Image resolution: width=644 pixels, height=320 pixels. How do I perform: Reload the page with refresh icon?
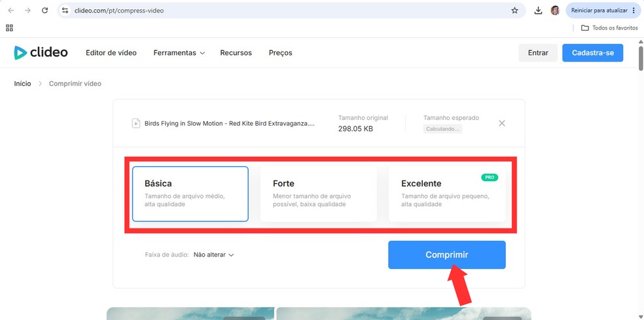(45, 10)
